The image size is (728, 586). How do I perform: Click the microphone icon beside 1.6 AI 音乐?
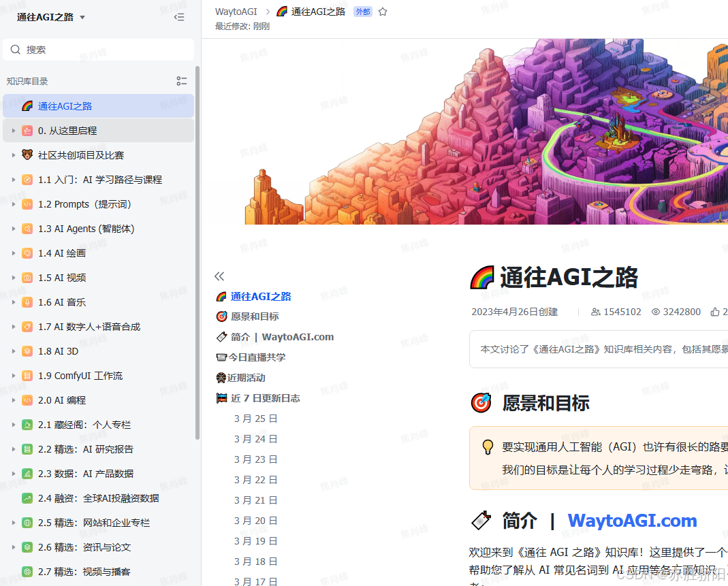(27, 302)
